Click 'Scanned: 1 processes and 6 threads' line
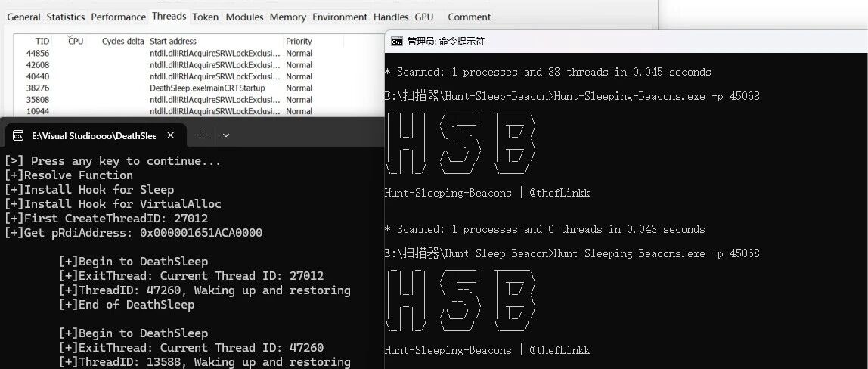 click(x=545, y=230)
